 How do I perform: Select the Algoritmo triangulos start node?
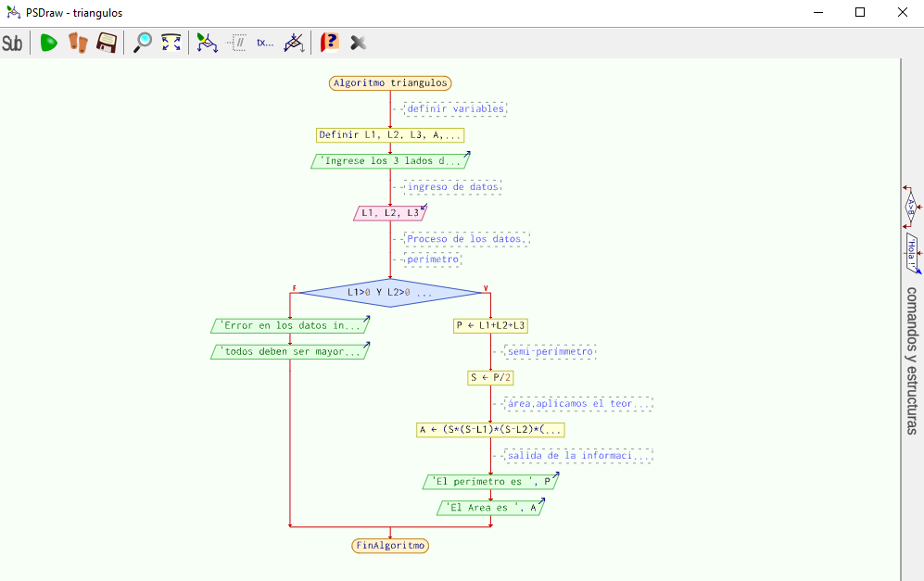point(390,83)
